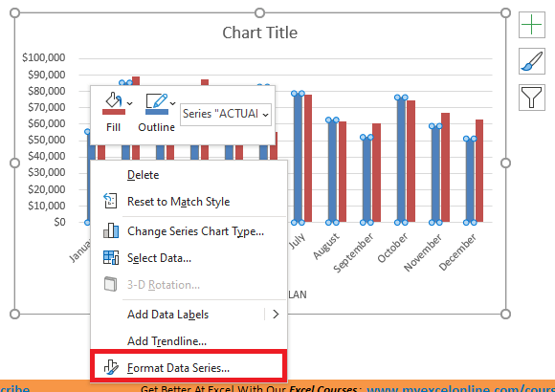This screenshot has width=555, height=392.
Task: Click the Fill paint bucket icon
Action: 114,100
